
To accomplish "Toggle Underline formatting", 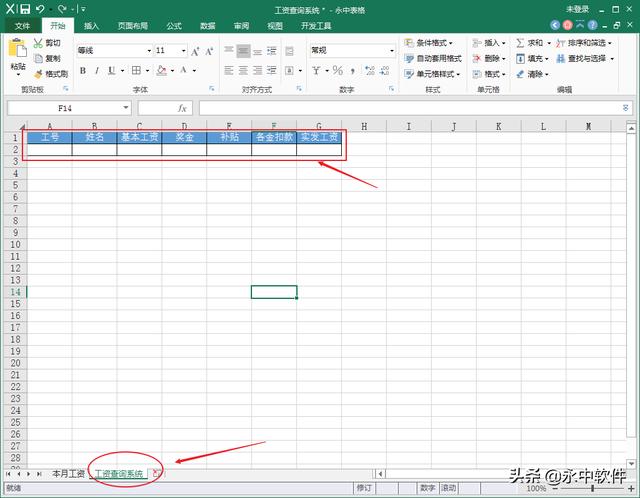I will click(x=111, y=71).
